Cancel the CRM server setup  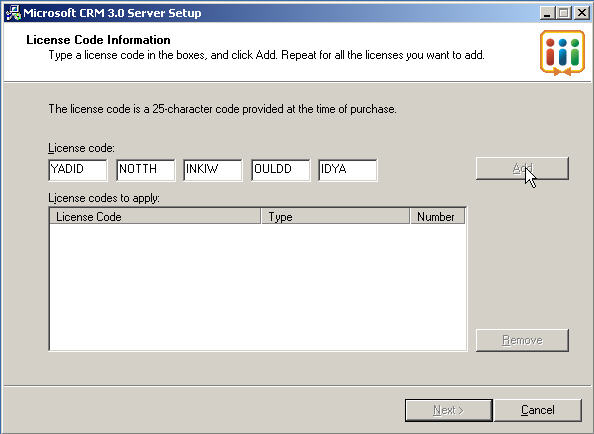click(538, 410)
